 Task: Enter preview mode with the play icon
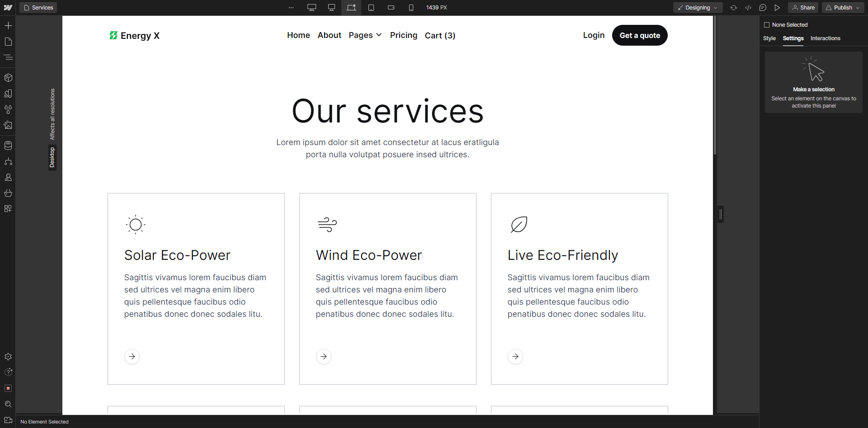(x=777, y=8)
